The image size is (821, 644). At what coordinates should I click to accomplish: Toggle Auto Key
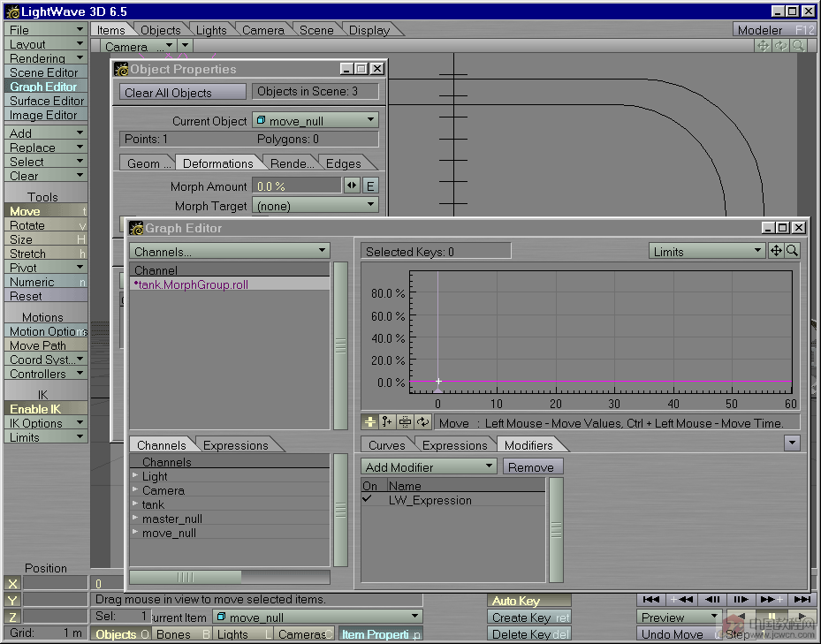[x=528, y=601]
